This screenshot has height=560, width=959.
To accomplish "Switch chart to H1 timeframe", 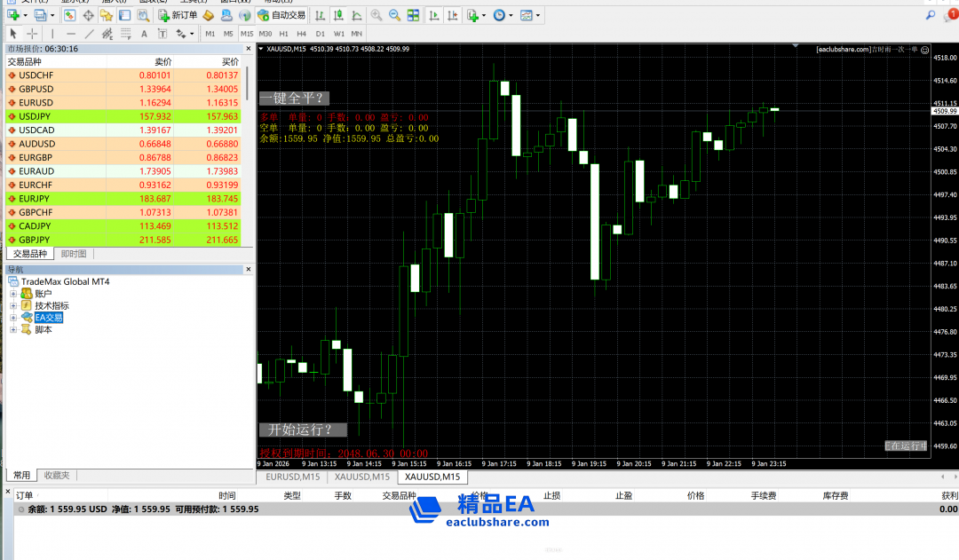I will 283,34.
